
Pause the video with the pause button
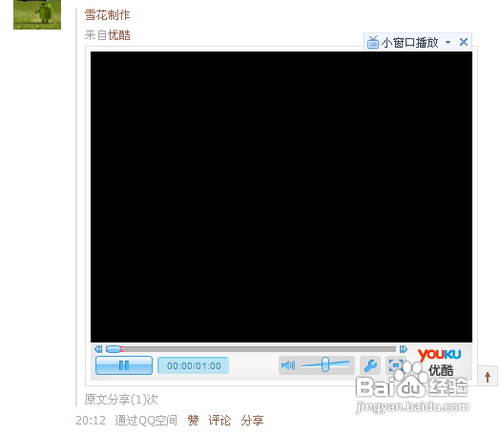[124, 365]
